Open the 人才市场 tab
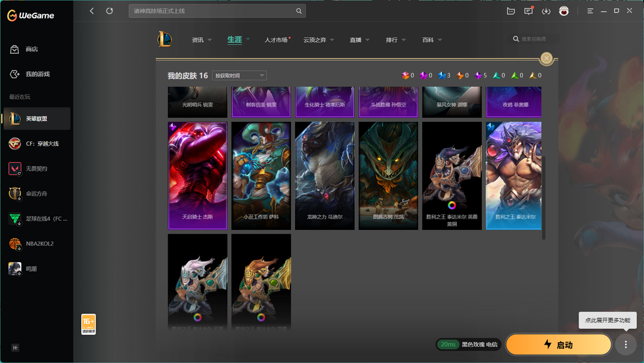This screenshot has width=644, height=363. click(x=277, y=40)
